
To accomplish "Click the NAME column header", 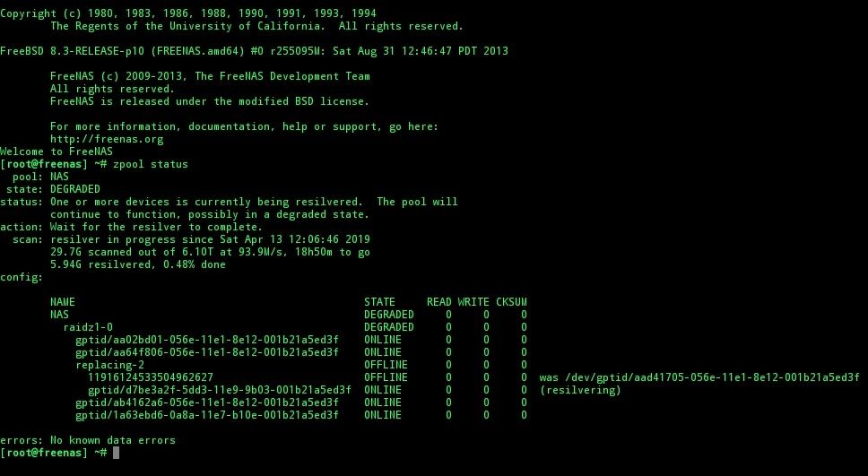I will 63,302.
